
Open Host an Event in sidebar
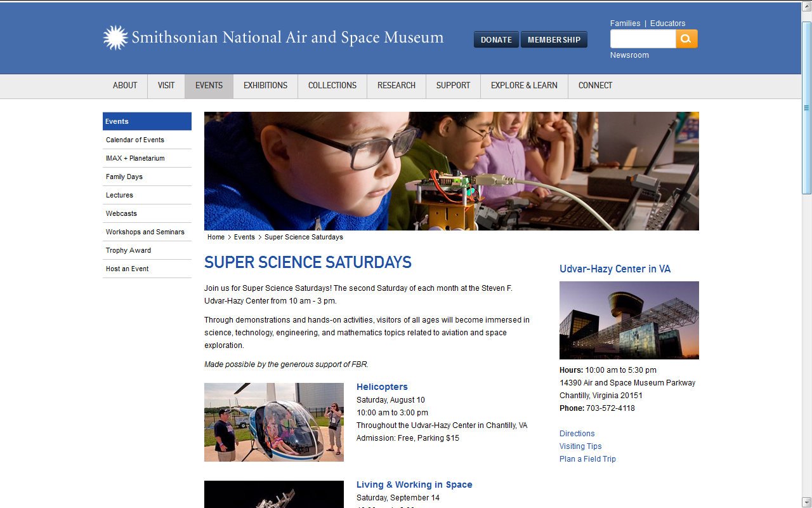147,269
